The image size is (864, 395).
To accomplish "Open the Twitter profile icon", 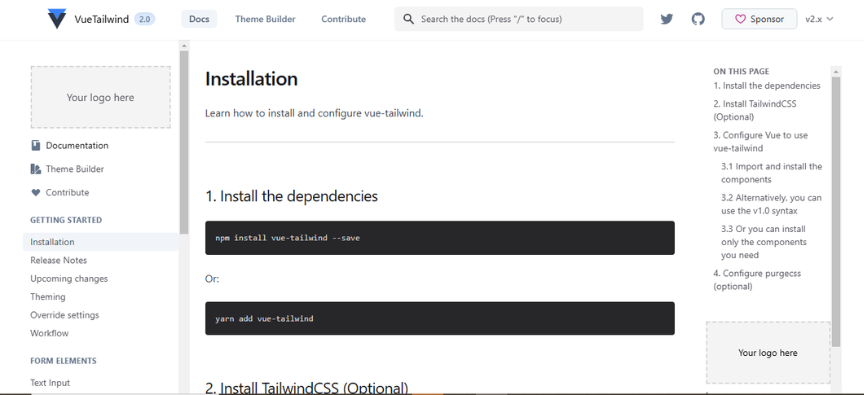I will tap(667, 19).
